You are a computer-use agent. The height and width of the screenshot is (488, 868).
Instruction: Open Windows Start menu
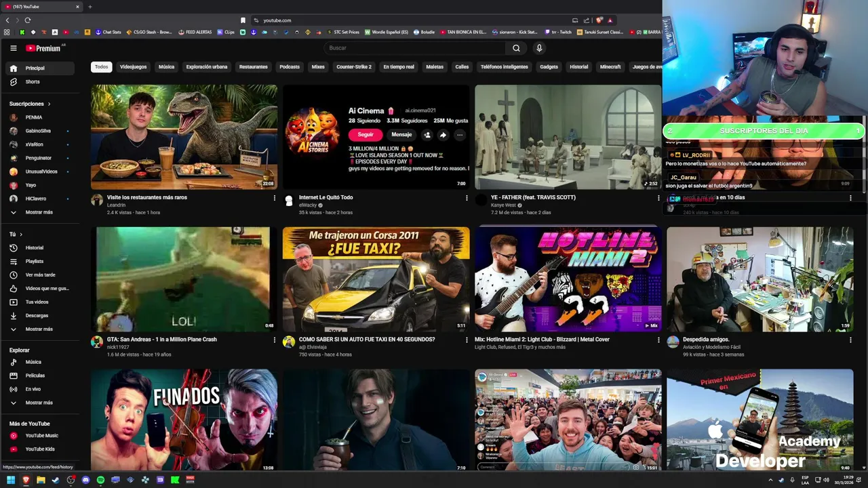click(x=10, y=480)
